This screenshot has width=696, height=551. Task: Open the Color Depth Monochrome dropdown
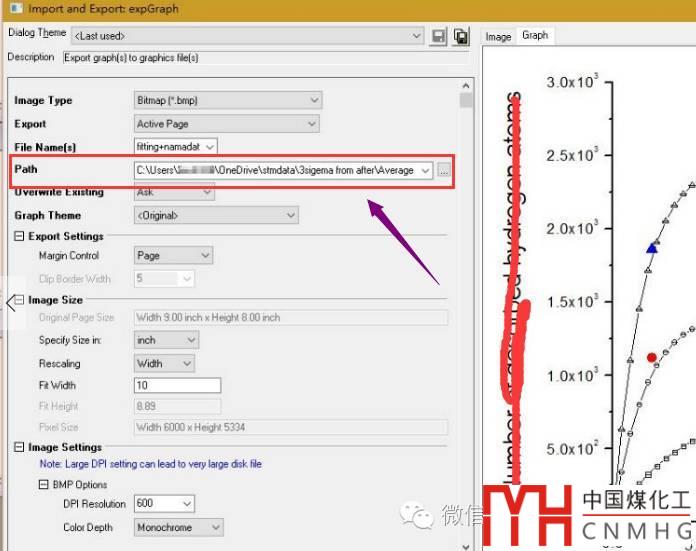click(x=178, y=527)
